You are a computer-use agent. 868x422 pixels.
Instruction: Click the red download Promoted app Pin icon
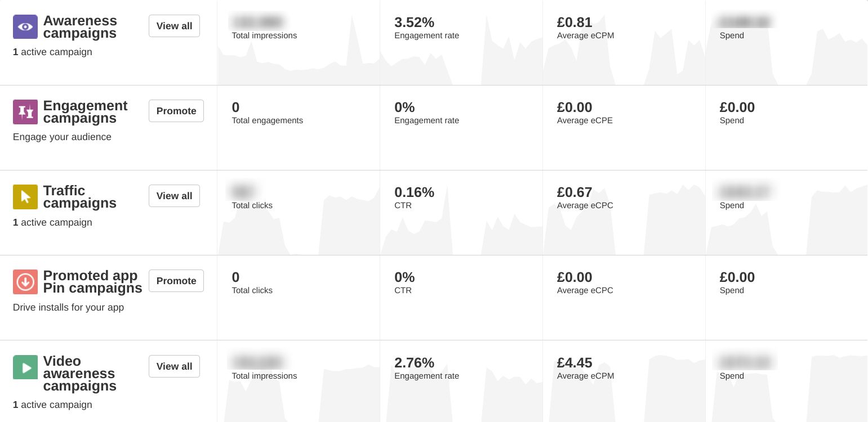(25, 281)
